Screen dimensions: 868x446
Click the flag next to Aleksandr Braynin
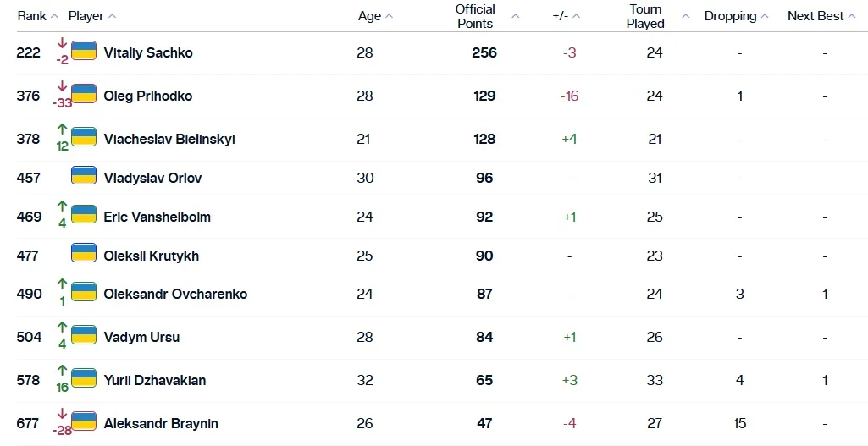click(84, 421)
